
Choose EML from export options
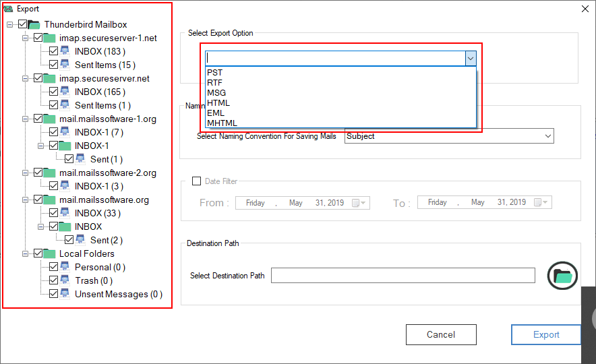[340, 113]
